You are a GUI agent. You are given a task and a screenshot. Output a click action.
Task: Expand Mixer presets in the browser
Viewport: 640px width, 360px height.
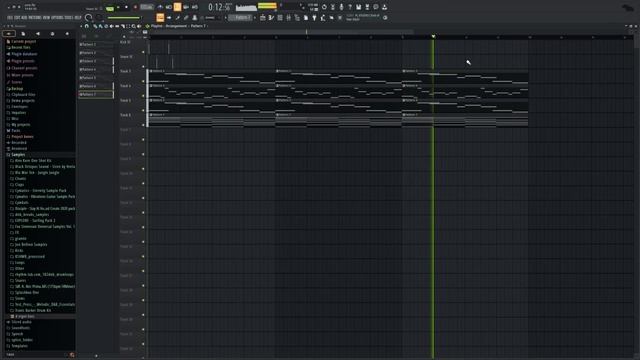coord(22,75)
